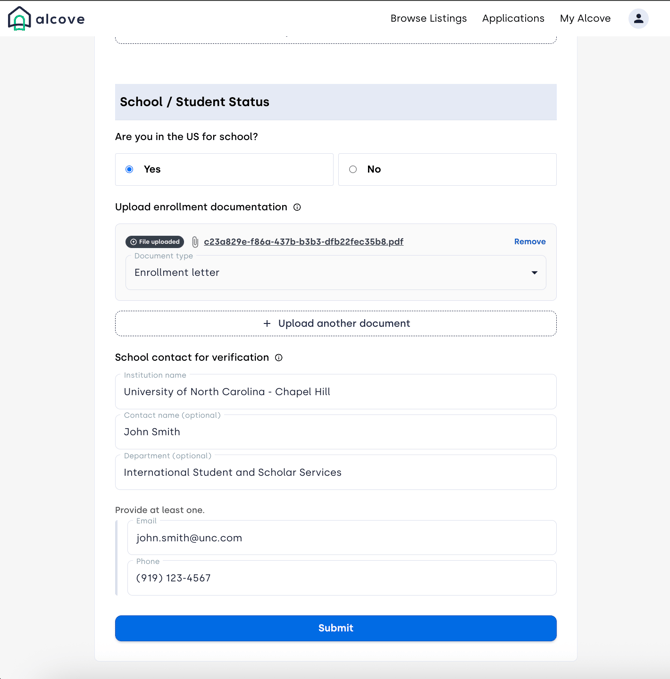Click the paperclip attachment icon
The image size is (670, 679).
click(195, 242)
